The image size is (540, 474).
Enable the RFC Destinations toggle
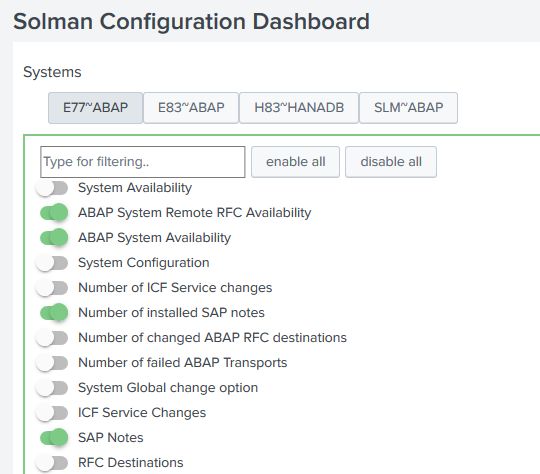point(52,463)
